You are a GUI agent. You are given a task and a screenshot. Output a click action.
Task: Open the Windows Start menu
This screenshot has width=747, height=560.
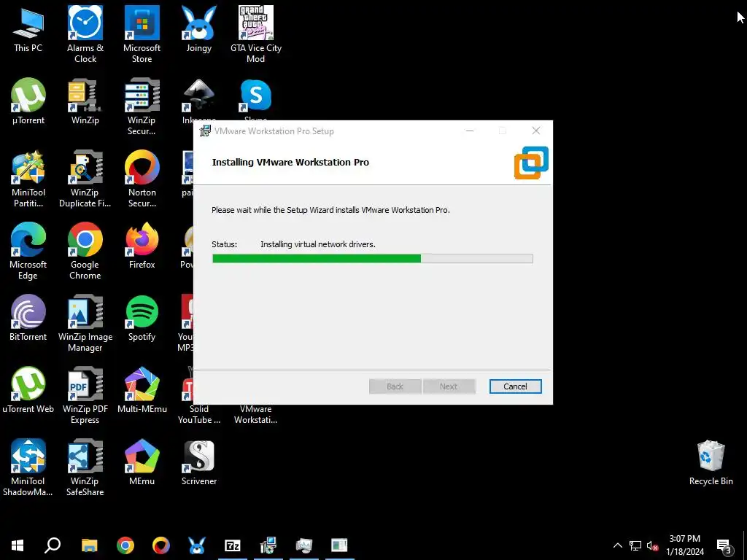18,545
